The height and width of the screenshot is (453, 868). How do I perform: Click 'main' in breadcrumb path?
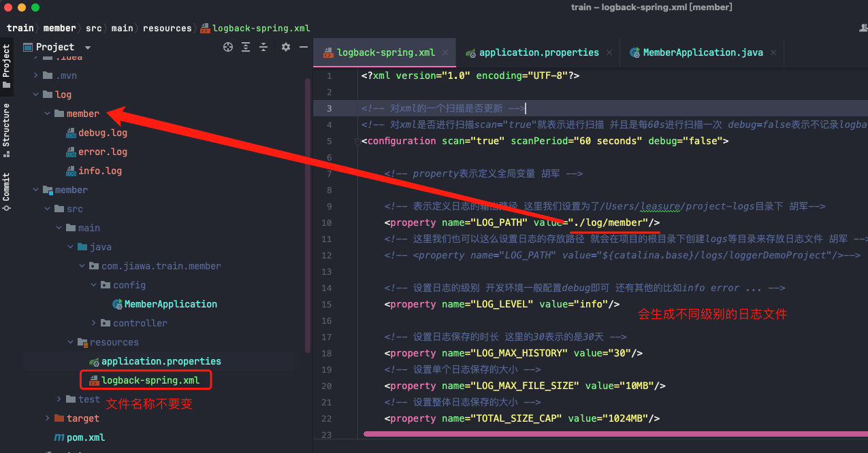(x=122, y=28)
